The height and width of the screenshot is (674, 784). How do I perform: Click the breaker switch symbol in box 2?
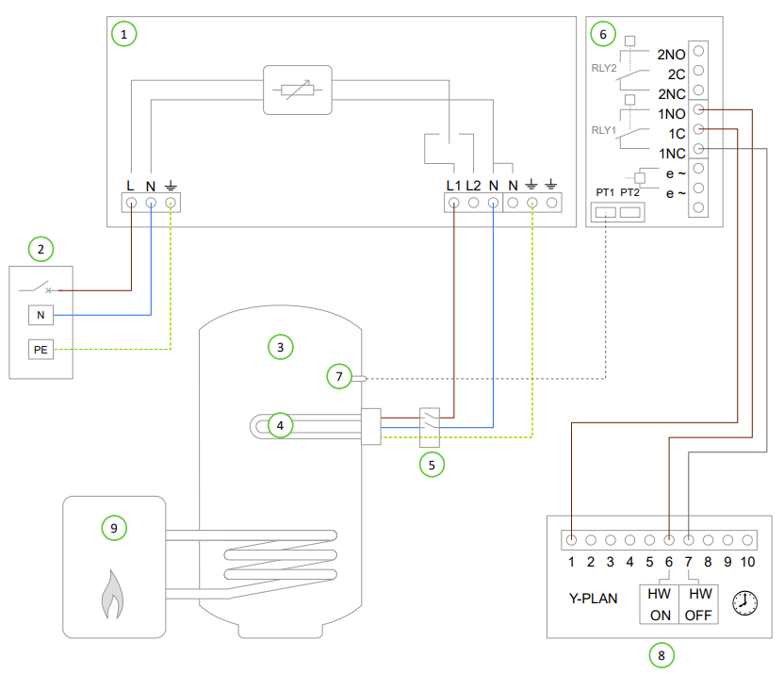[36, 288]
